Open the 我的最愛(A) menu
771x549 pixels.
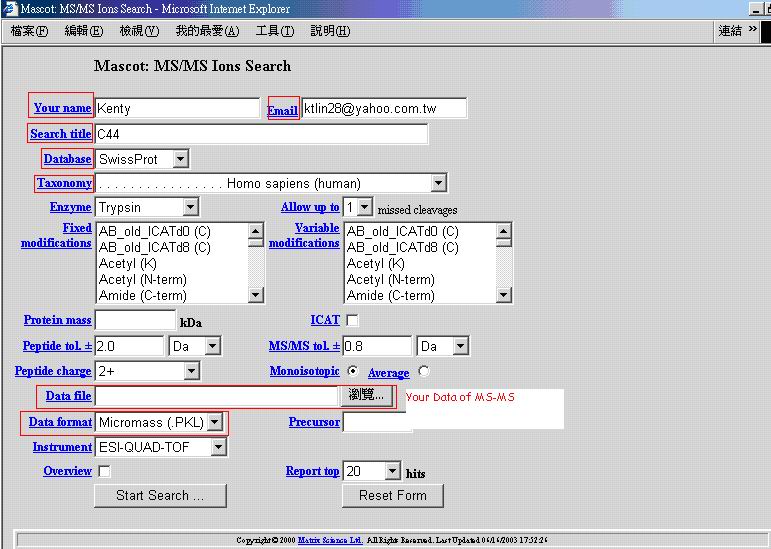click(x=207, y=31)
